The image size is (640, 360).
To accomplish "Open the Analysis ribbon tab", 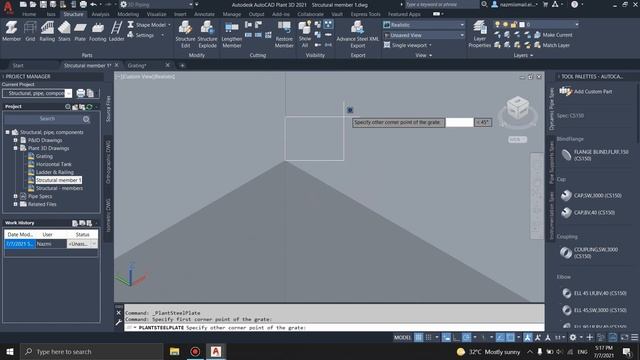I will click(100, 14).
